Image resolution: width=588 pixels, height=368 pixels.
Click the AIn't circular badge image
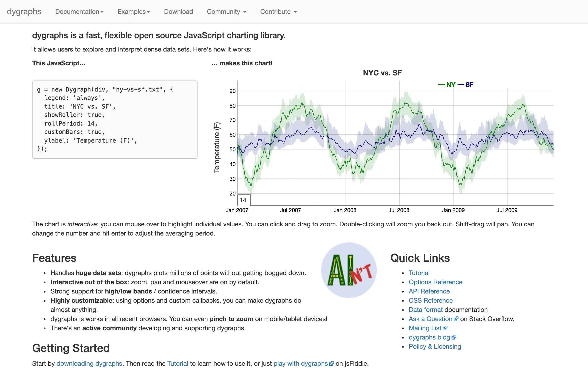tap(349, 270)
